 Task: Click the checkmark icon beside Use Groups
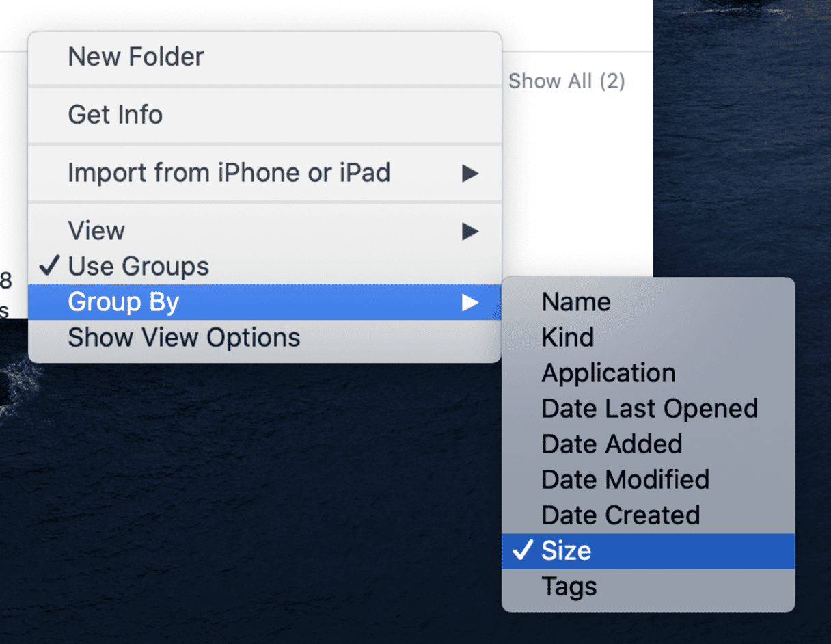[50, 267]
